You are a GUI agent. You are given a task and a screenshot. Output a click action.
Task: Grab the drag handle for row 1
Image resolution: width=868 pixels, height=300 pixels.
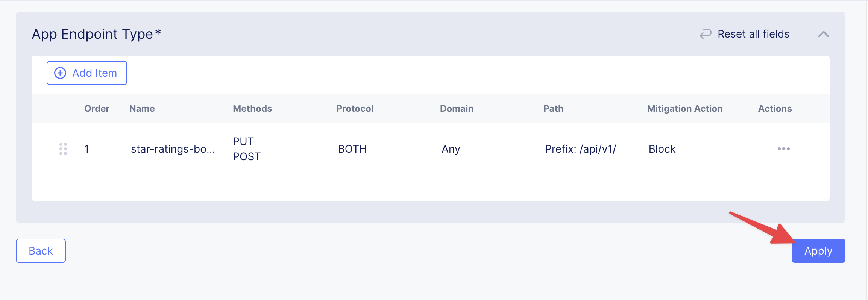(x=63, y=149)
